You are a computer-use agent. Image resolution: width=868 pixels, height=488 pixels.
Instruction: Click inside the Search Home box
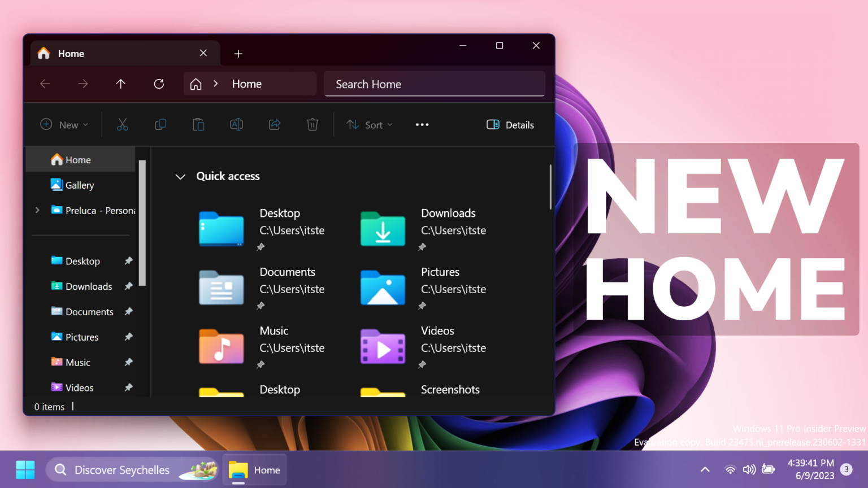click(434, 84)
